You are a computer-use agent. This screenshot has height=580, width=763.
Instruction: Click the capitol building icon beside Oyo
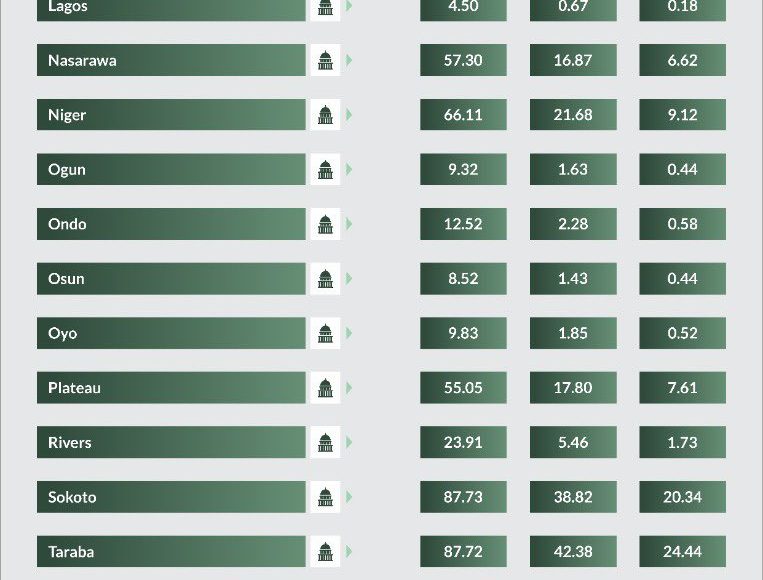[325, 333]
